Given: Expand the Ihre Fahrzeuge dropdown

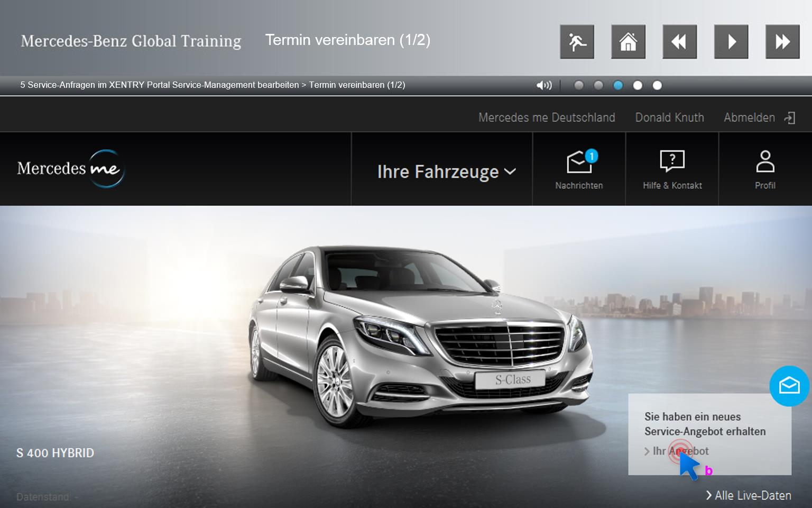Looking at the screenshot, I should click(446, 171).
